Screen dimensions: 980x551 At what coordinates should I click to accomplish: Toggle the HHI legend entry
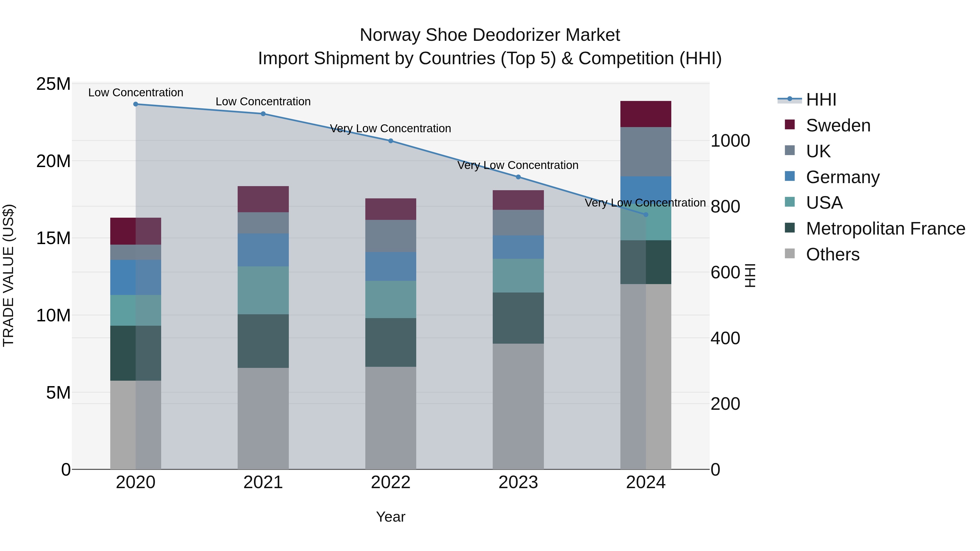(807, 100)
